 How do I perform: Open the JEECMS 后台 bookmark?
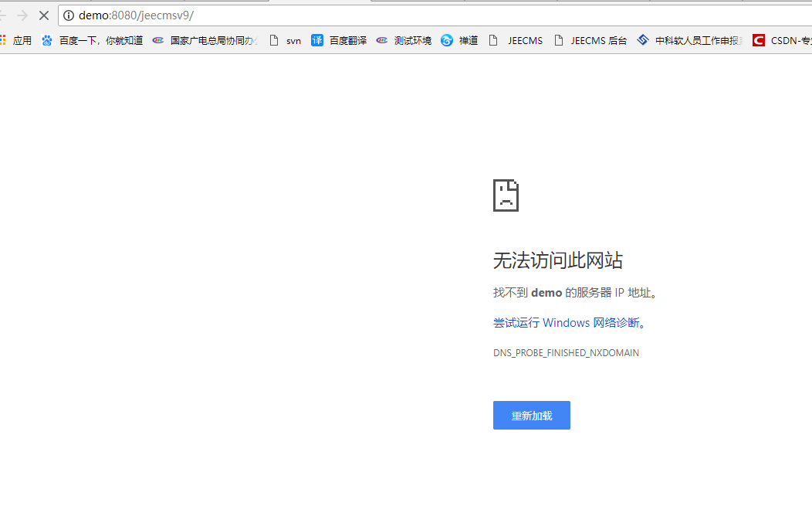(x=590, y=40)
